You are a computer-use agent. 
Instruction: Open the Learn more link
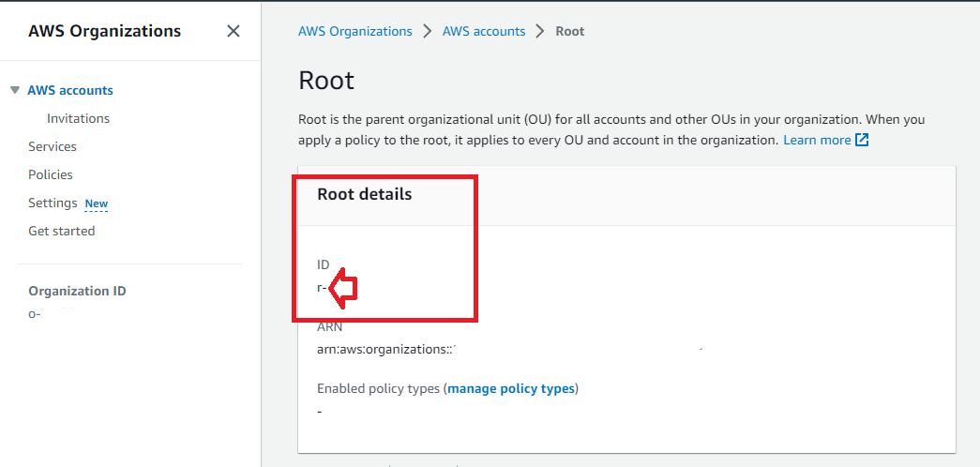click(817, 140)
